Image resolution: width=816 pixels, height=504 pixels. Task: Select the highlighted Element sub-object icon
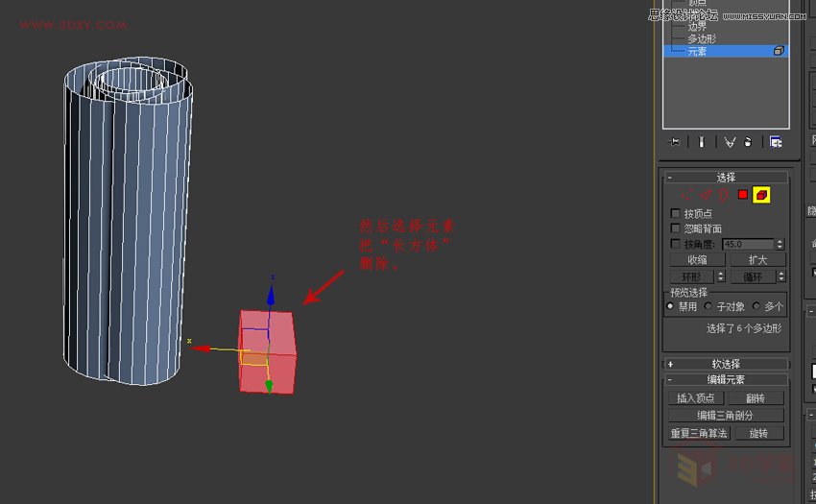pyautogui.click(x=761, y=195)
